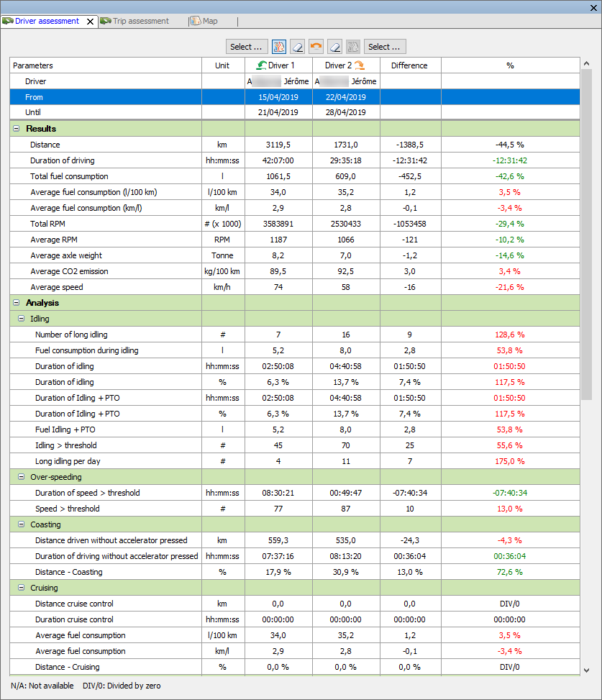
Task: Click the greyed map icon for Driver 2
Action: pyautogui.click(x=352, y=47)
